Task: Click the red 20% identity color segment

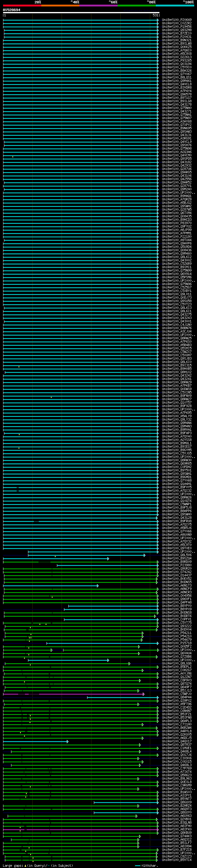Action: click(x=22, y=6)
